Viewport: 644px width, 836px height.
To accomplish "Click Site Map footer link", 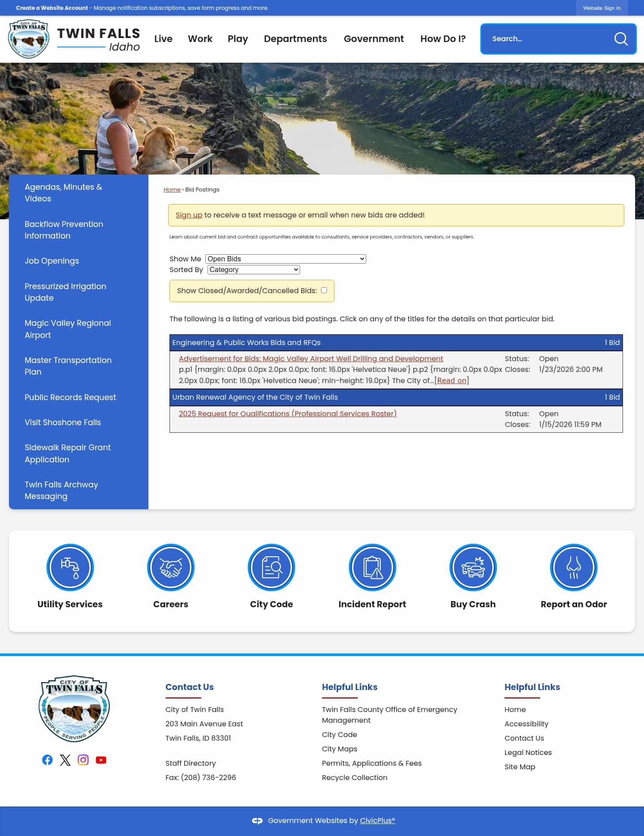I will coord(520,767).
